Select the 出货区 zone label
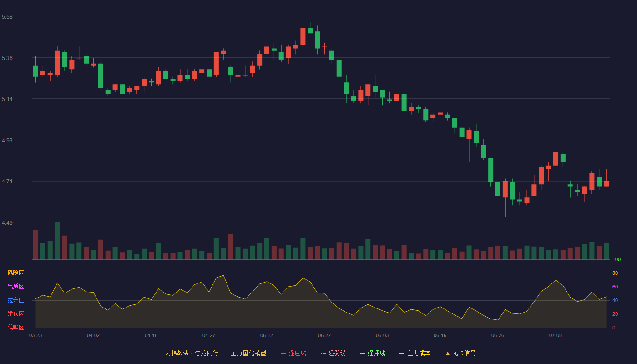 click(x=15, y=287)
